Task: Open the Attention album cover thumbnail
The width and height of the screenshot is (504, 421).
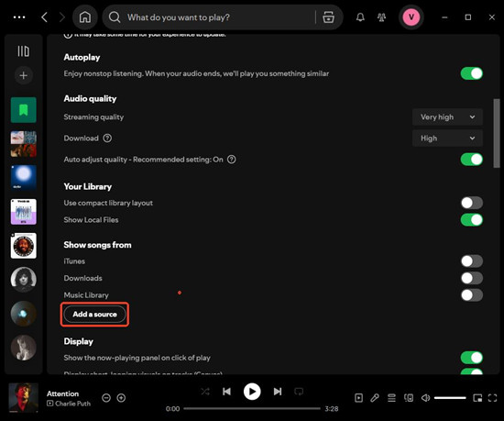Action: 23,398
